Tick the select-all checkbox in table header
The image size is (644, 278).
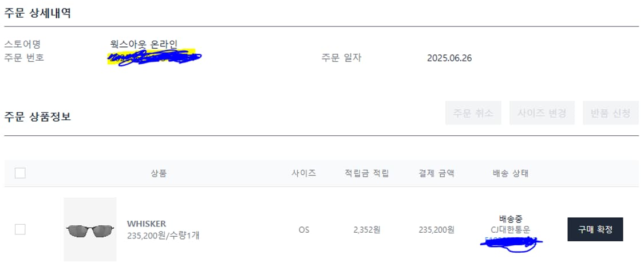click(20, 173)
